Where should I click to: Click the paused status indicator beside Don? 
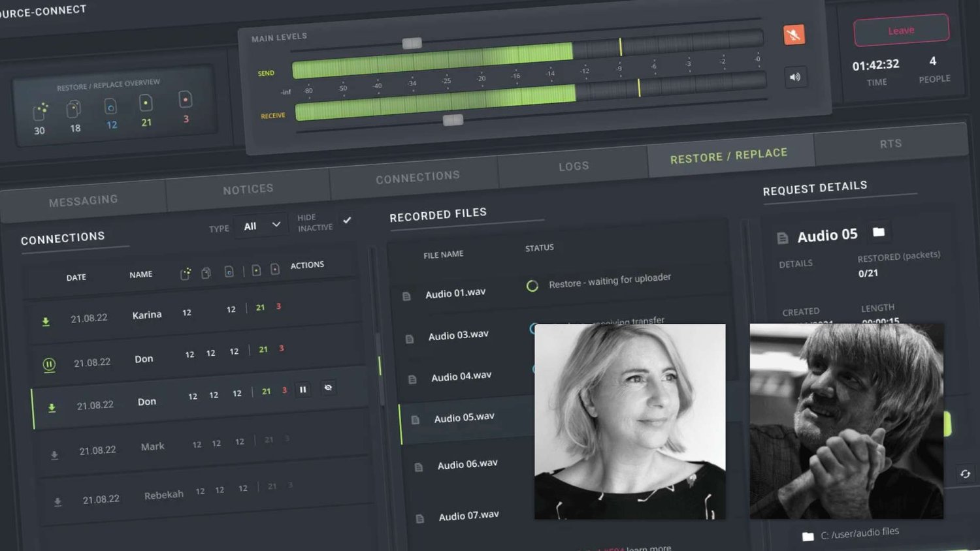tap(49, 365)
